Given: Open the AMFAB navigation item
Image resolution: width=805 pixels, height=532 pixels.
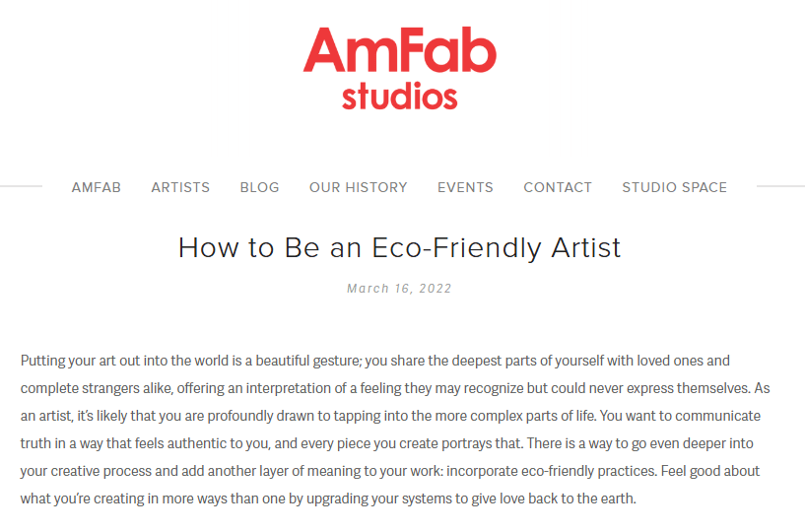Looking at the screenshot, I should pyautogui.click(x=97, y=187).
